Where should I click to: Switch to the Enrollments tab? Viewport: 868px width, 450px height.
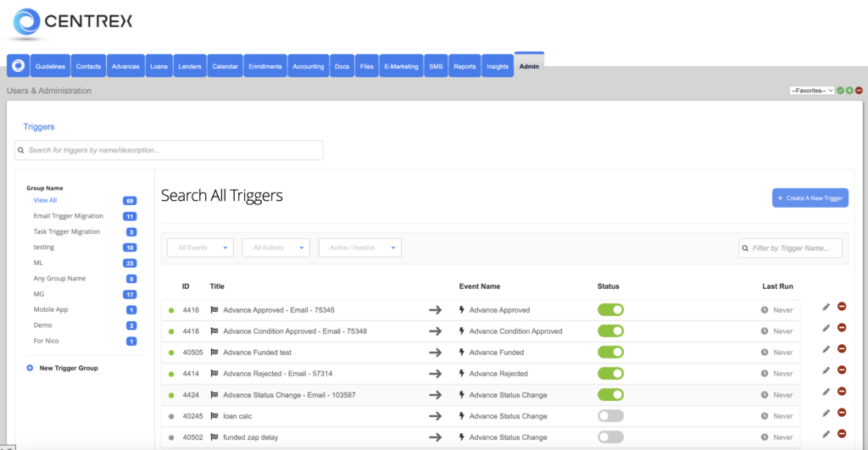[265, 66]
